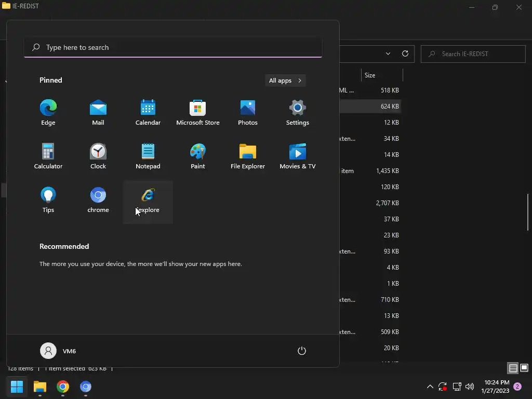532x399 pixels.
Task: Focus the Type here to search box
Action: (173, 47)
